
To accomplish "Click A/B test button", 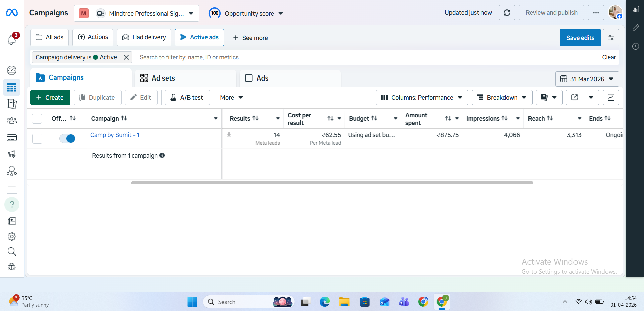I will coord(187,97).
